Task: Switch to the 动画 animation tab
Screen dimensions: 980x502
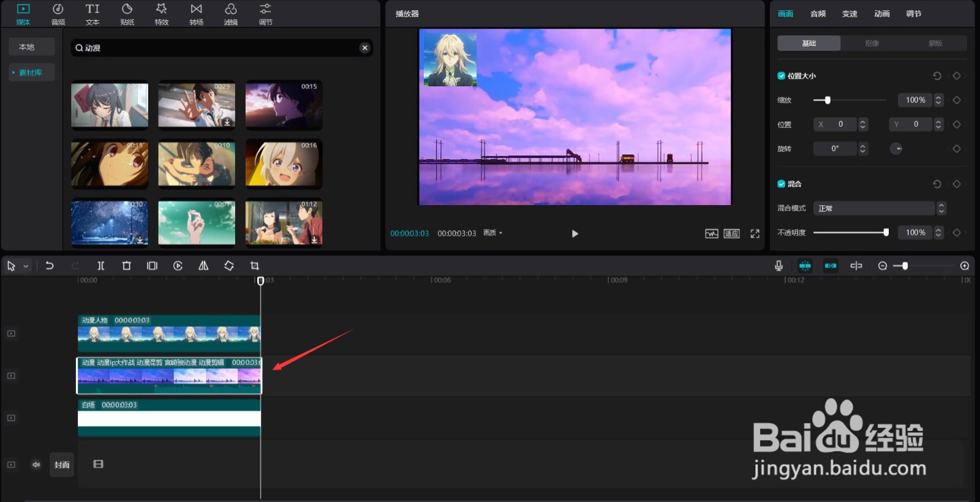Action: pos(882,13)
